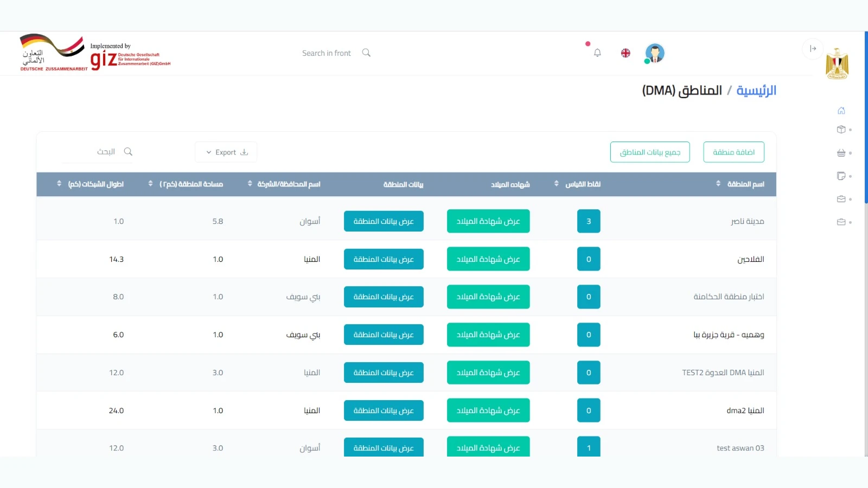The width and height of the screenshot is (868, 488).
Task: Select area name الفلاحين
Action: 751,259
